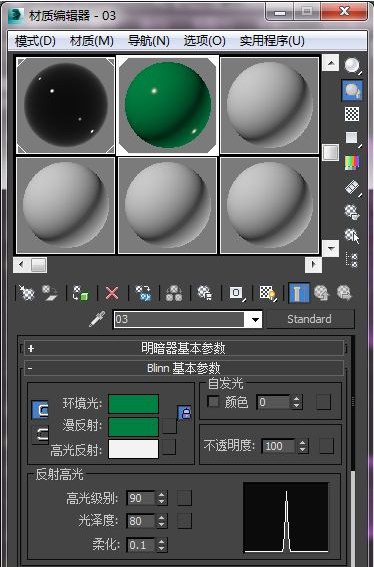Click the Make Material Copy icon

[x=143, y=293]
